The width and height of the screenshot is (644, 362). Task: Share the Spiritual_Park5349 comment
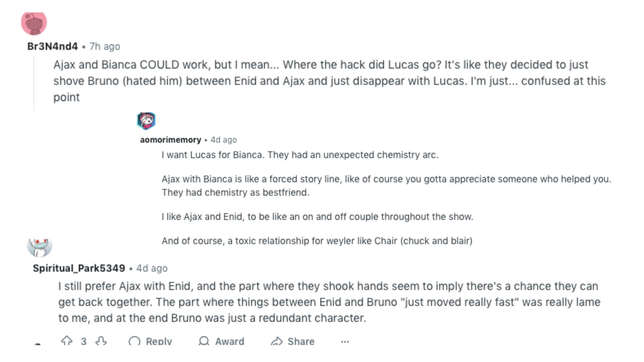(293, 341)
